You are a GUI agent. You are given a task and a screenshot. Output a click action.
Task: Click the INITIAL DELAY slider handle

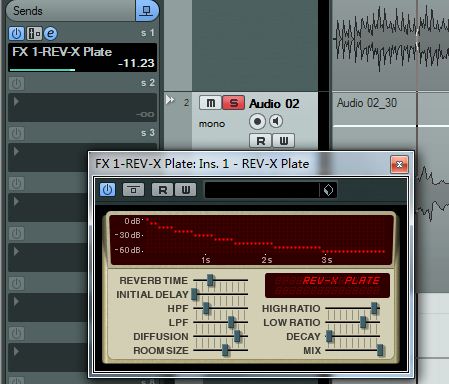pos(195,294)
